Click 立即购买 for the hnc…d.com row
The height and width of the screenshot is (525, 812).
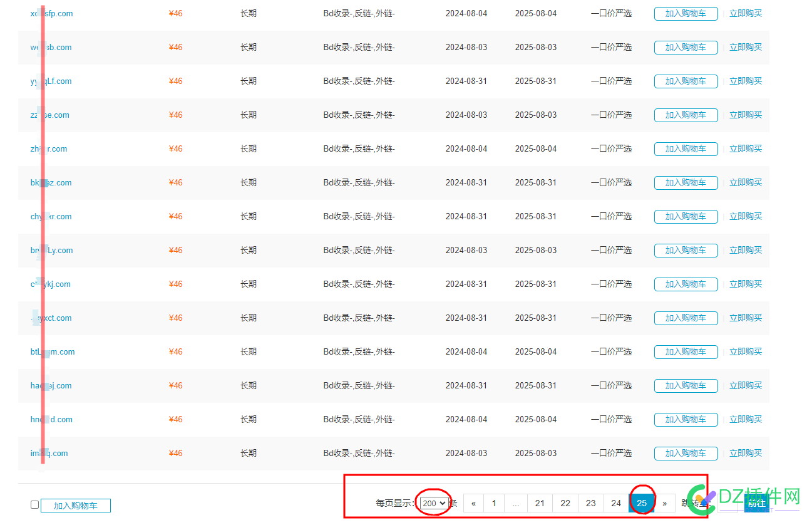[746, 419]
